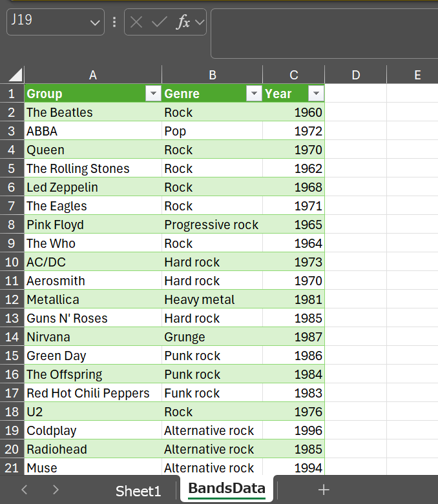Expand the function dropdown arrow beside fx

pyautogui.click(x=200, y=22)
